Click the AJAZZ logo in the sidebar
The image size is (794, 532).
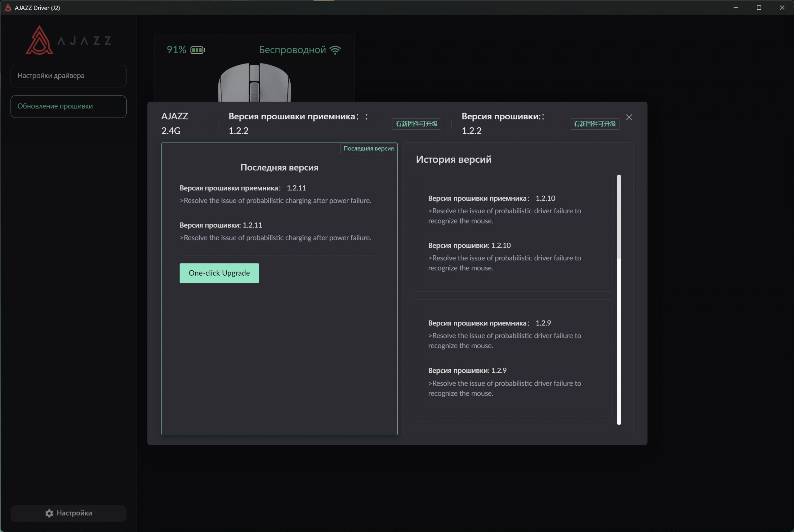click(68, 40)
